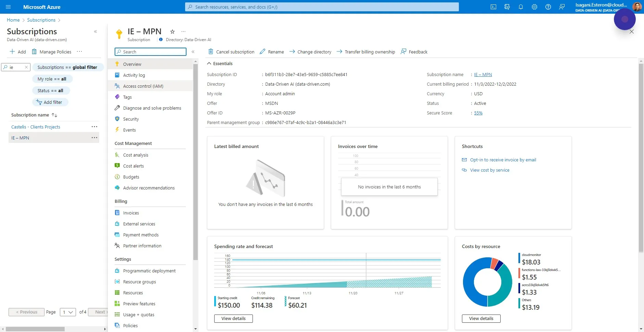
Task: Open context menu for IE – MPN row
Action: pyautogui.click(x=94, y=138)
